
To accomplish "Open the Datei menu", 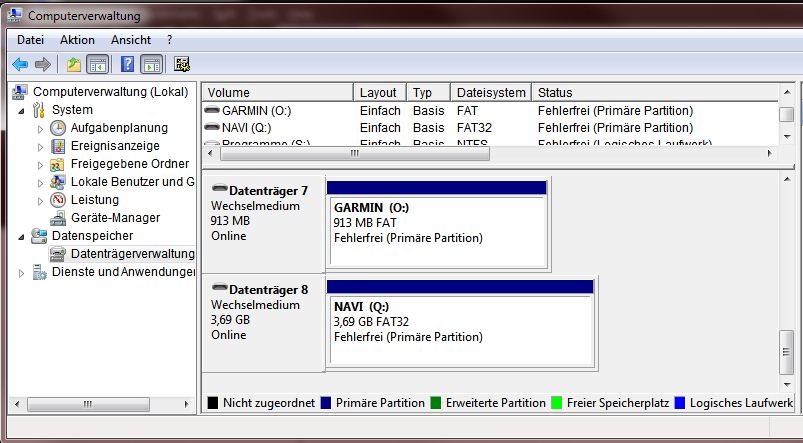I will pos(30,40).
